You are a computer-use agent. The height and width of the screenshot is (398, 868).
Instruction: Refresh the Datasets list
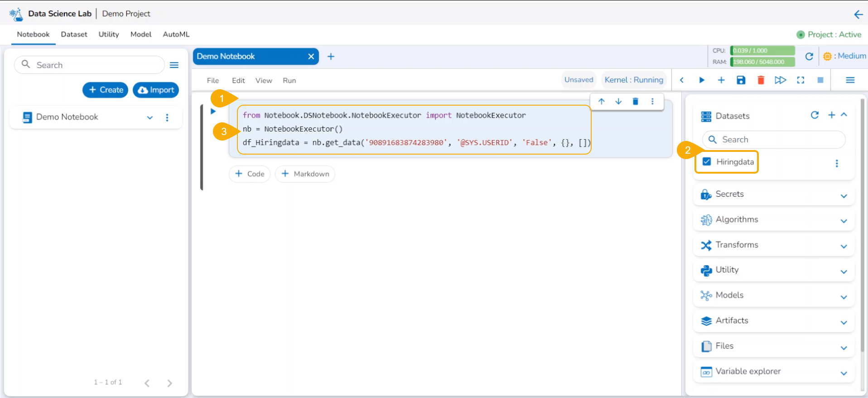click(815, 115)
